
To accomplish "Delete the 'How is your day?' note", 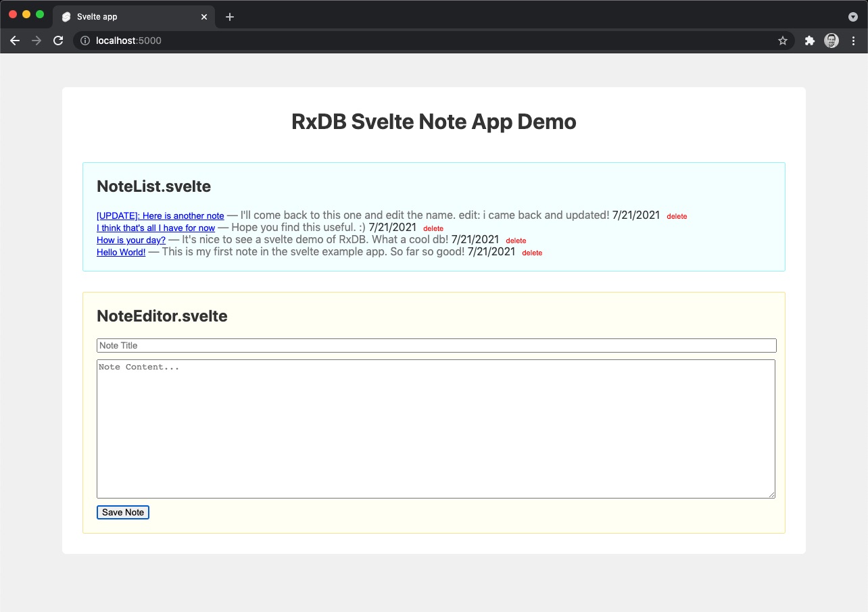I will [516, 241].
